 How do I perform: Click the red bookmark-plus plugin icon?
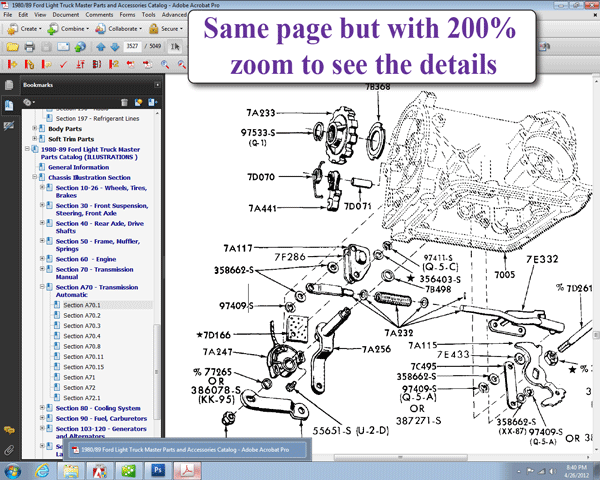click(12, 64)
